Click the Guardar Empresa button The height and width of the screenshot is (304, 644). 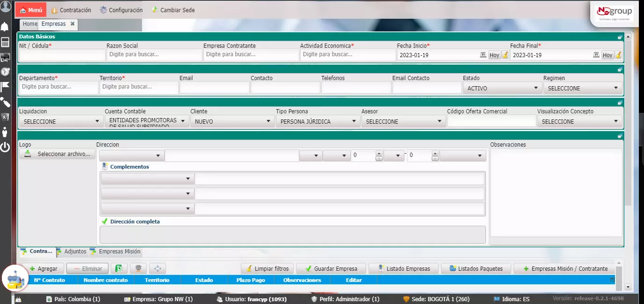(x=331, y=268)
